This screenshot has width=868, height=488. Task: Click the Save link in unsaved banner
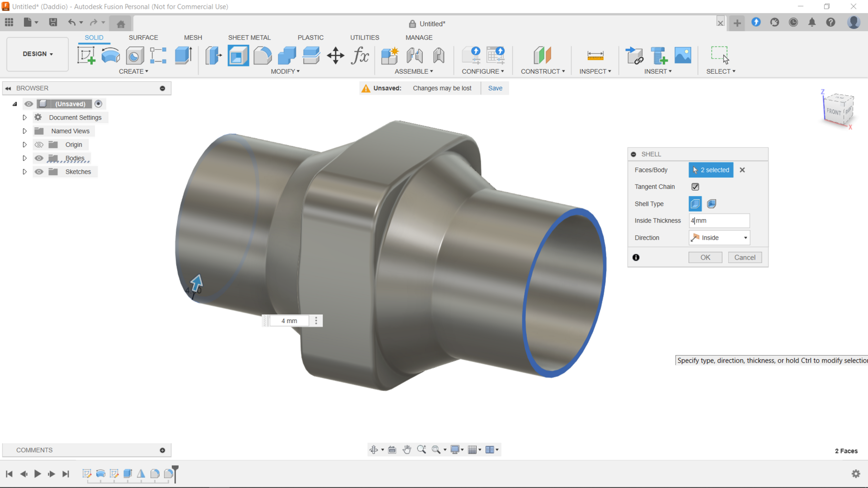pos(495,88)
